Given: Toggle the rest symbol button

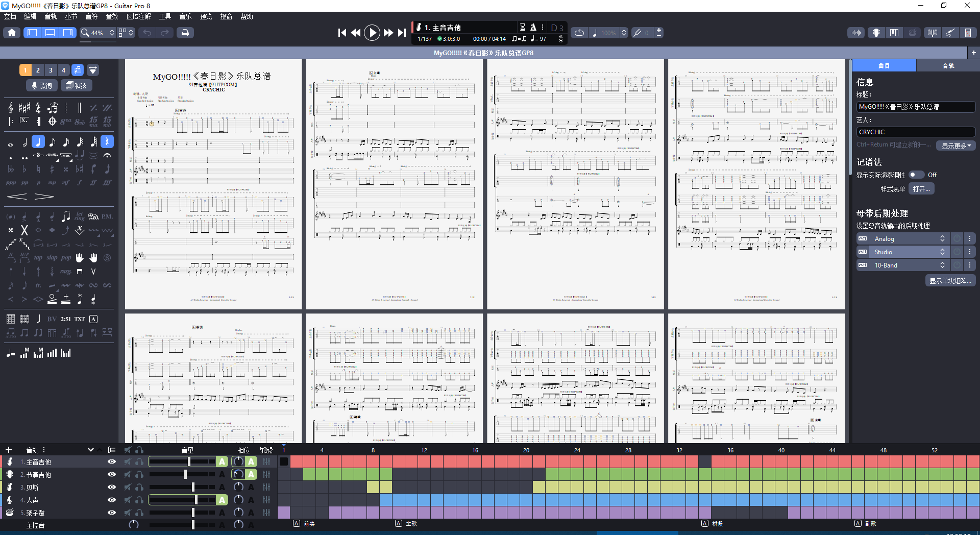Looking at the screenshot, I should pyautogui.click(x=107, y=142).
